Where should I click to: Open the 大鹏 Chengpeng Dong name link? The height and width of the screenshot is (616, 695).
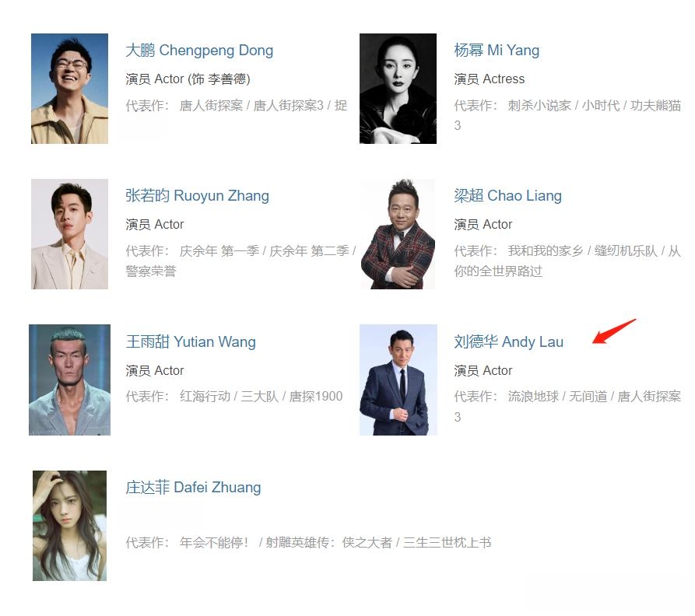pyautogui.click(x=199, y=51)
